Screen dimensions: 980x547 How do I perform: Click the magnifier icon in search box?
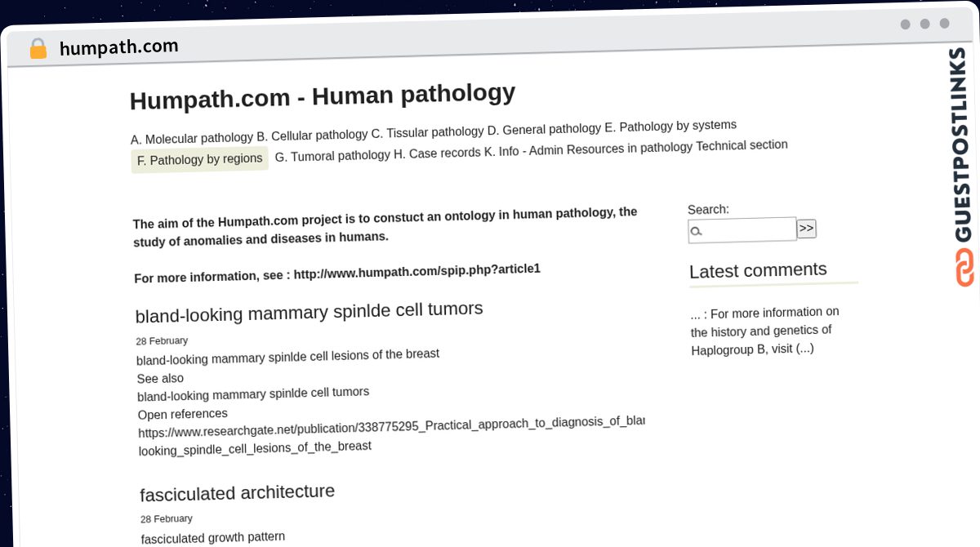[x=697, y=232]
